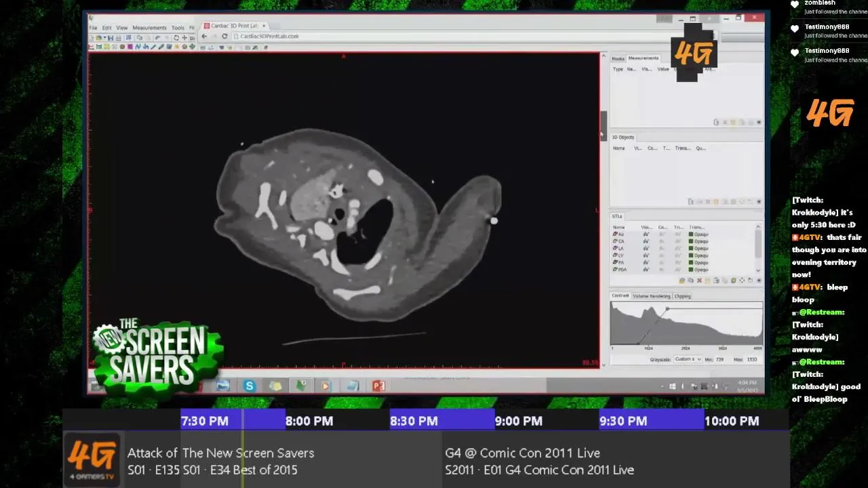The height and width of the screenshot is (488, 868).
Task: Click the browser Reload icon
Action: click(x=224, y=36)
